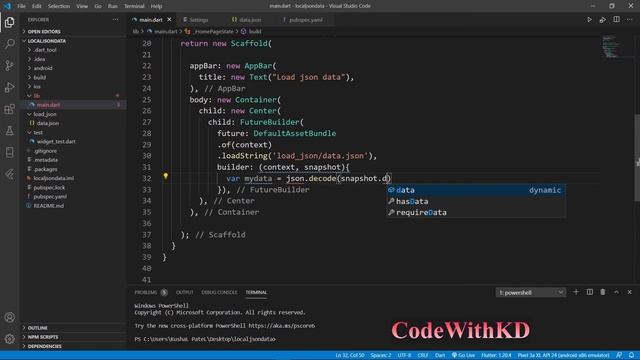Screen dimensions: 640x360
Task: Click Go Live in status bar
Action: [x=463, y=355]
